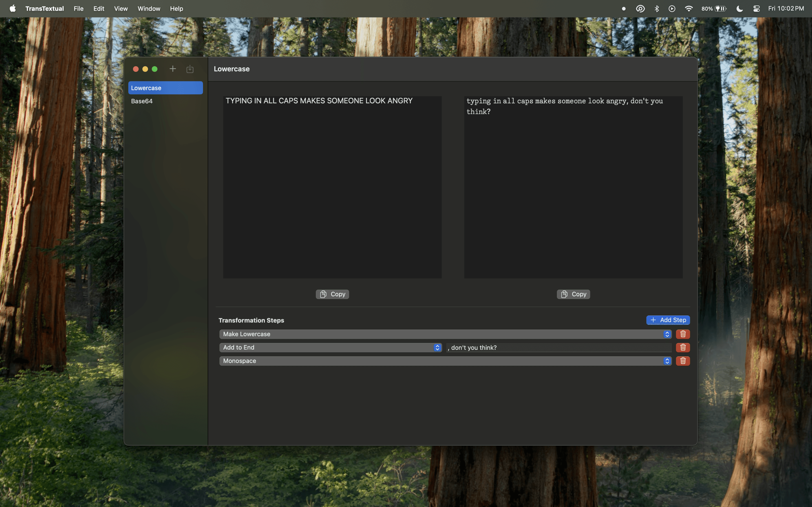This screenshot has height=507, width=812.
Task: Click the Wi-Fi status icon
Action: point(689,9)
